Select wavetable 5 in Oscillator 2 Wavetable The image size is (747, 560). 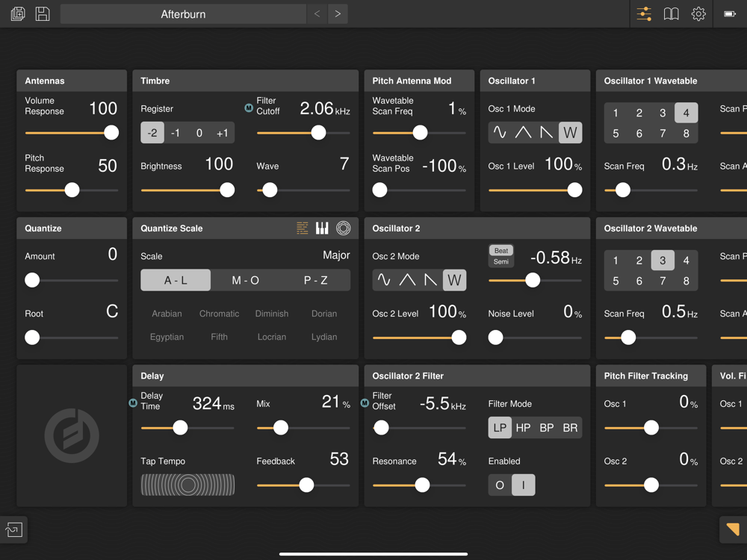616,281
